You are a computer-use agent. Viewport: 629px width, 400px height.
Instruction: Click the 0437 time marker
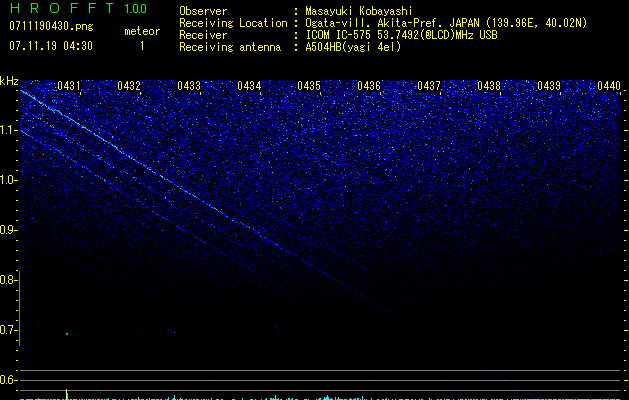click(429, 86)
